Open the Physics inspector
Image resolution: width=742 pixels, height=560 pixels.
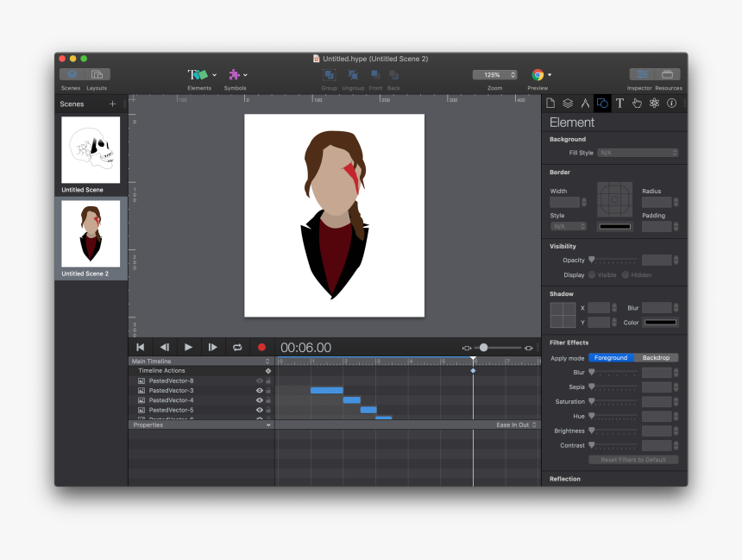(x=653, y=103)
